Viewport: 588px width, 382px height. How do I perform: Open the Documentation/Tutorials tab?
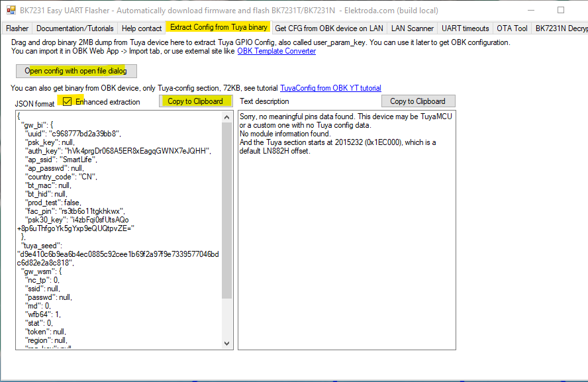75,28
